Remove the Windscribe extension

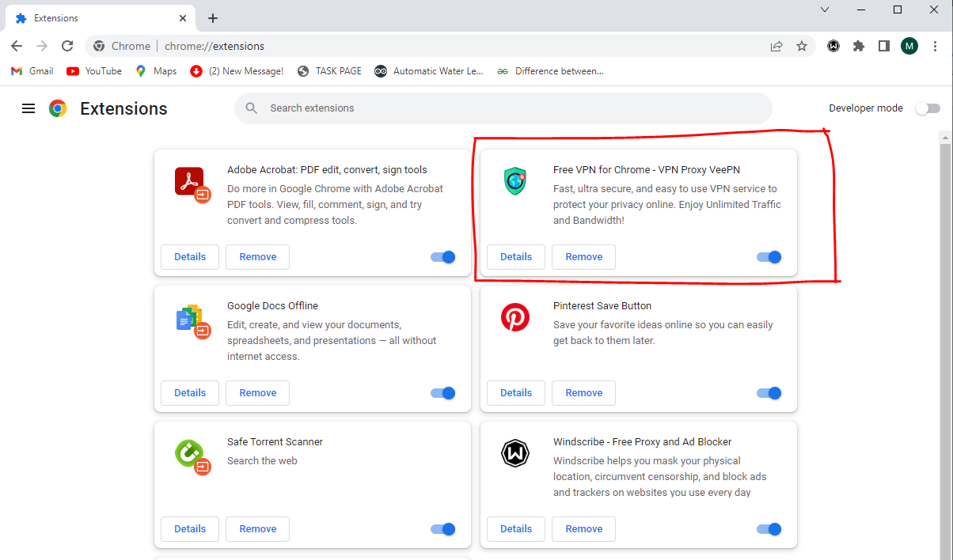point(584,529)
